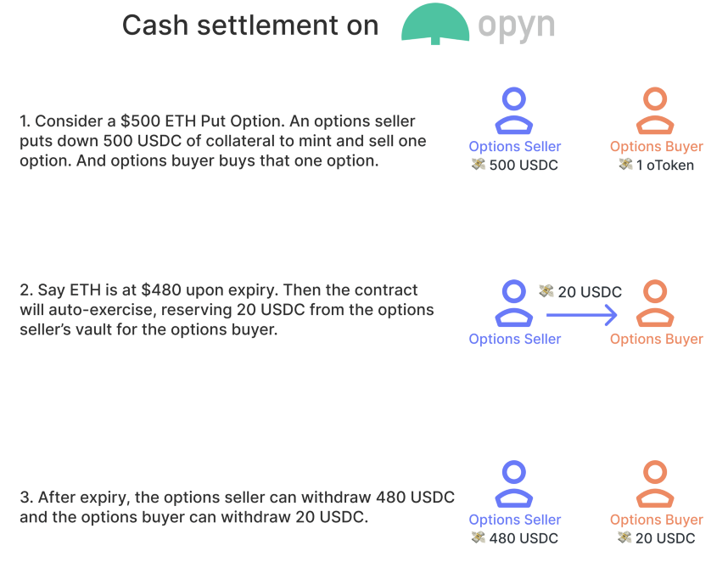Click the 20 USDC label above the arrow
Screen dimensions: 728x568
tap(590, 292)
